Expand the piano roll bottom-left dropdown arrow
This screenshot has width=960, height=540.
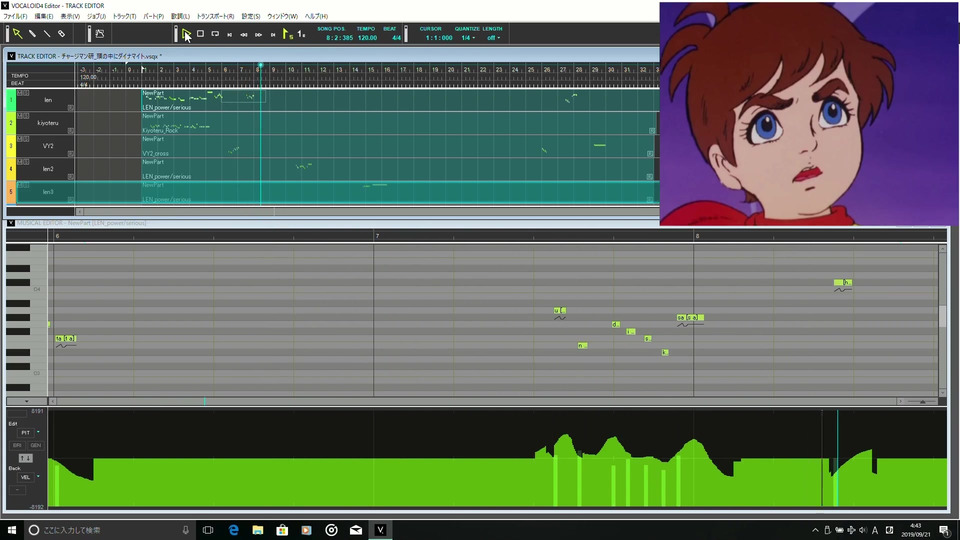26,402
